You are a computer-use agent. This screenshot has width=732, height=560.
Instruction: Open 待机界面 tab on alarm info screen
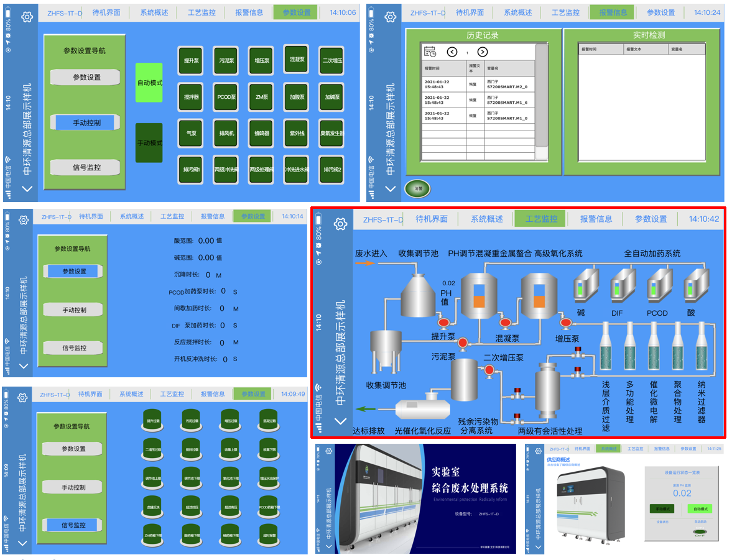(470, 12)
